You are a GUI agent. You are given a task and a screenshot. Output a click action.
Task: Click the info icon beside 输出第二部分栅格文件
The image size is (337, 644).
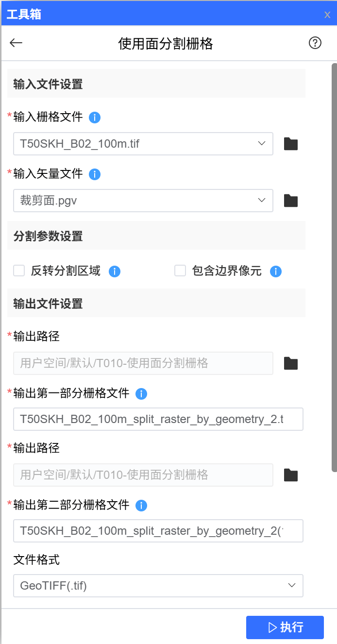click(x=141, y=506)
